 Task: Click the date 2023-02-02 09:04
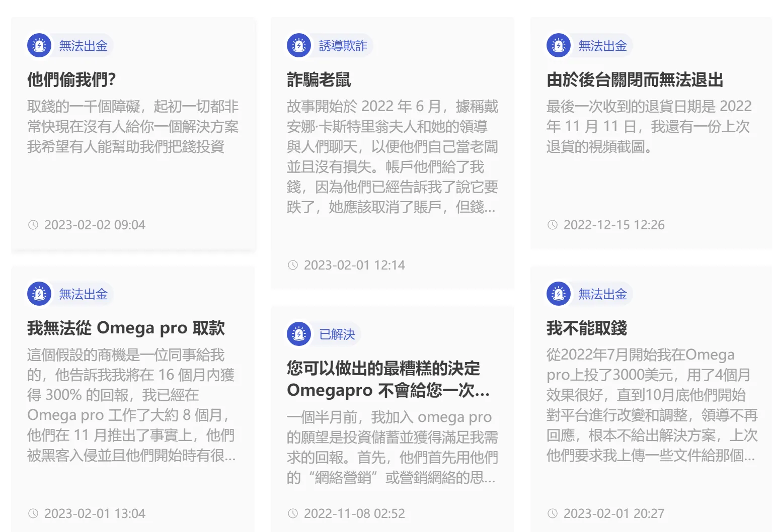(x=95, y=225)
